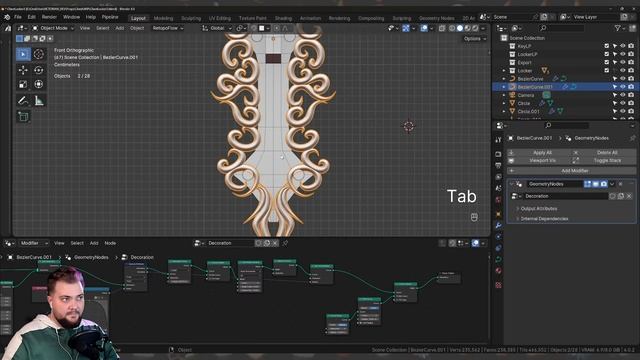This screenshot has height=360, width=640.
Task: Select the Add Cube tool
Action: [23, 117]
